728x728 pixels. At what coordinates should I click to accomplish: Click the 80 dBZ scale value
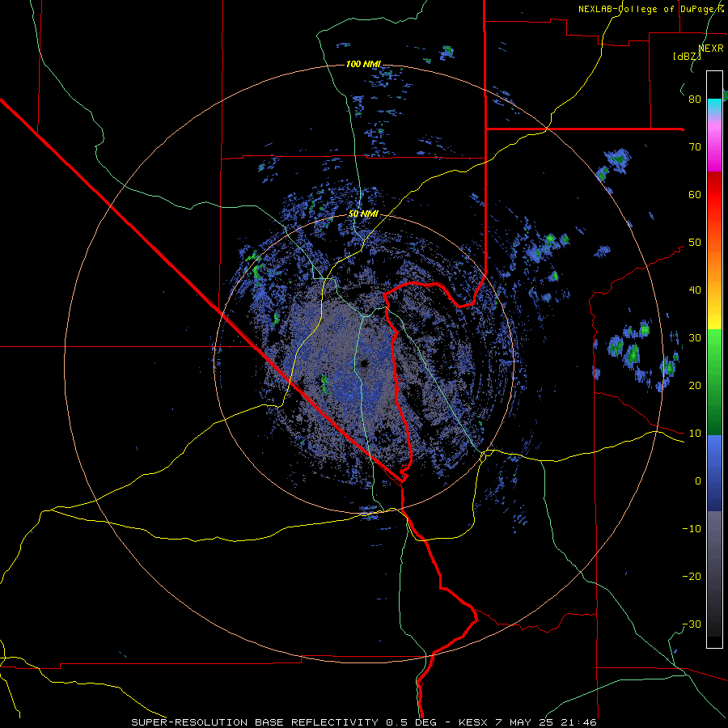pos(695,99)
